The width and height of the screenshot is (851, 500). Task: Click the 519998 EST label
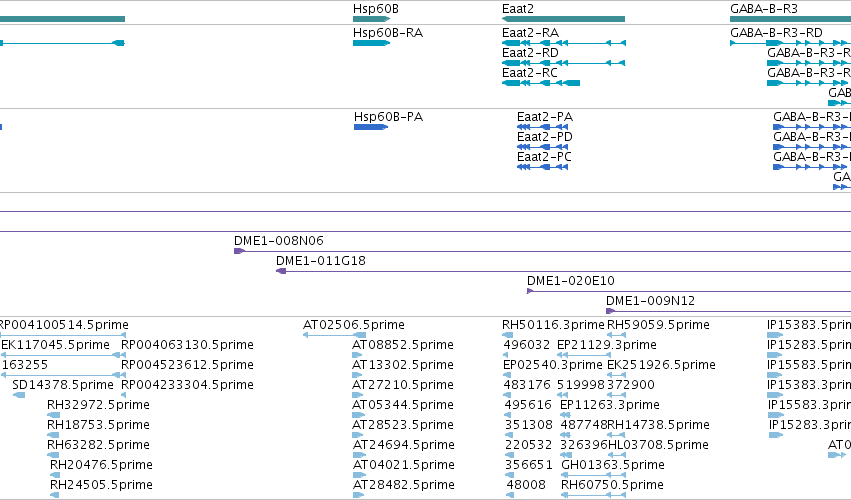[x=581, y=385]
